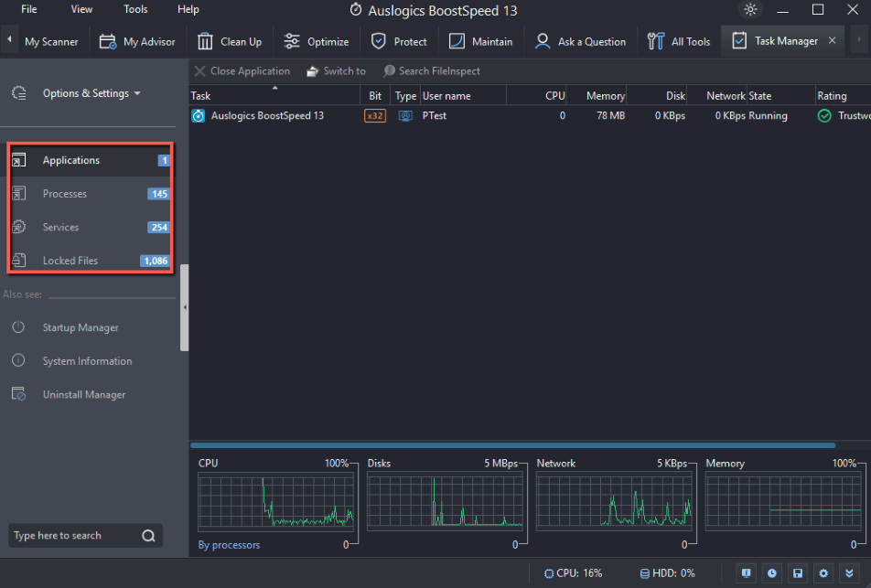Open settings gear in status bar
Screen dimensions: 871x588
823,573
